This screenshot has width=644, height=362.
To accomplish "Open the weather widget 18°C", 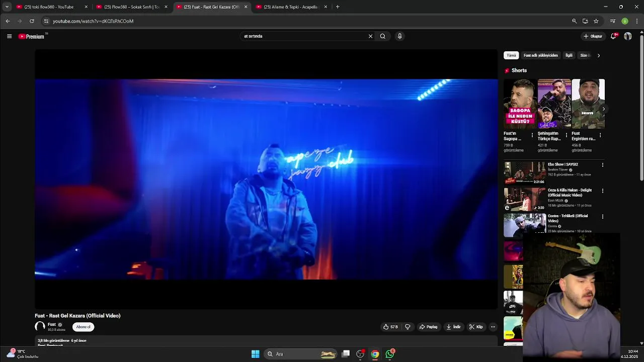I will [23, 354].
